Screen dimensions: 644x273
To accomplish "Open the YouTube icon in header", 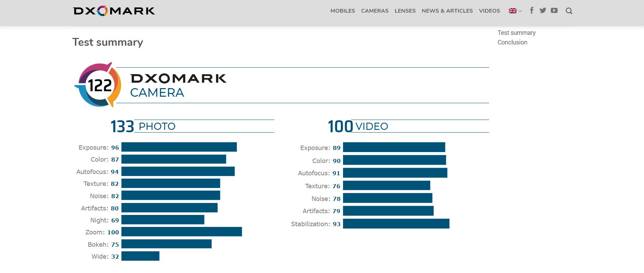I will click(x=554, y=11).
